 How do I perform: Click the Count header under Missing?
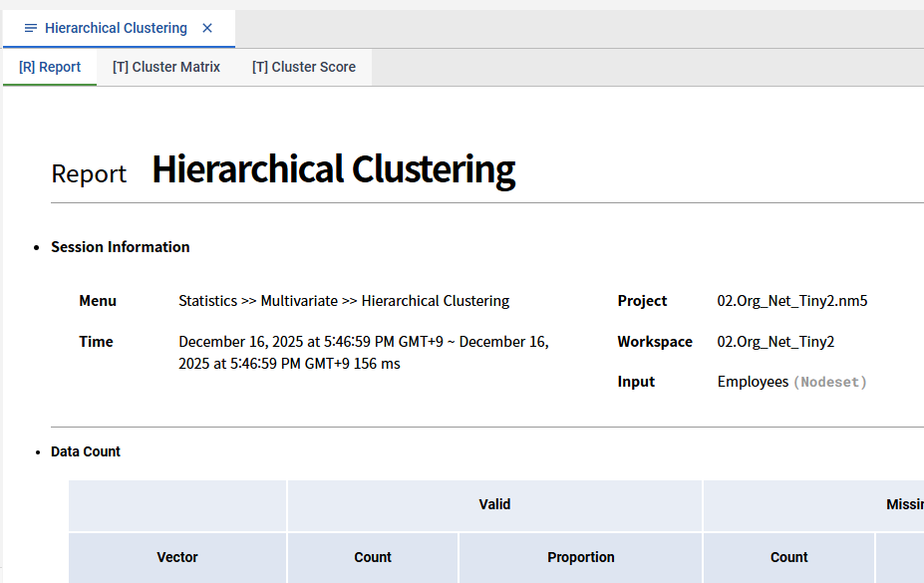tap(789, 557)
